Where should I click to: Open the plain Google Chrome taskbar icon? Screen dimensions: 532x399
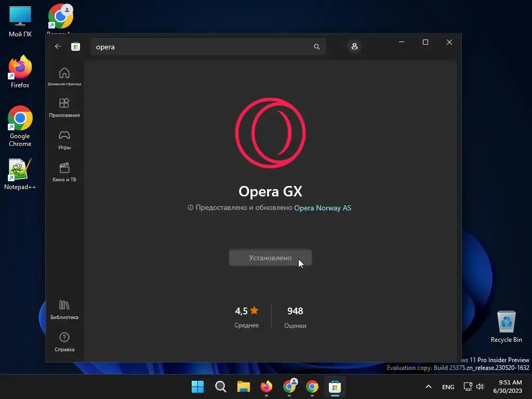[x=312, y=387]
